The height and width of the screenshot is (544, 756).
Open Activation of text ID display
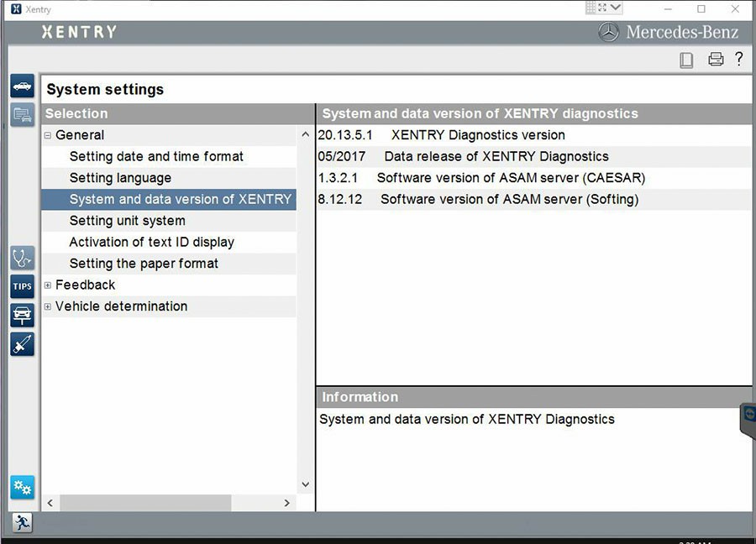coord(152,242)
